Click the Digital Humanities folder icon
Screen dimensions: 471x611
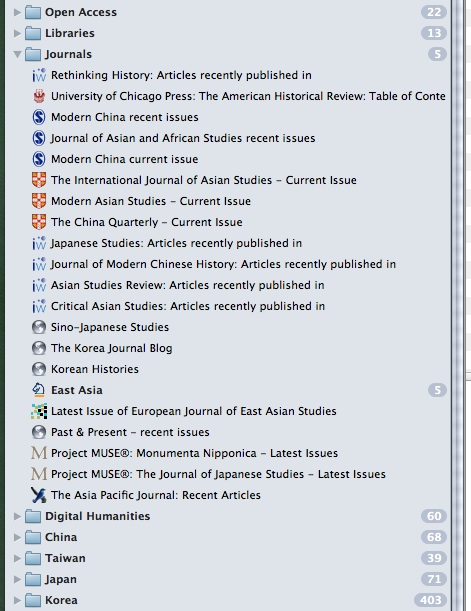tap(33, 516)
